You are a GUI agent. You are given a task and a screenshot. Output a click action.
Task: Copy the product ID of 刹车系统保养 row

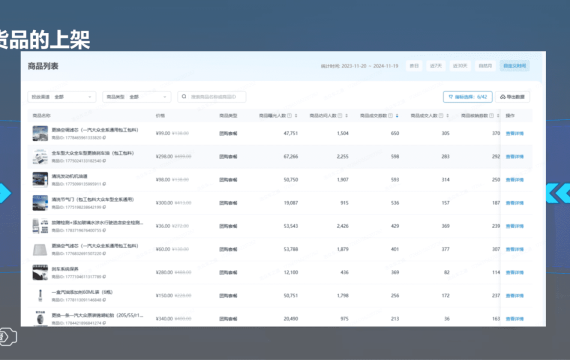[104, 277]
